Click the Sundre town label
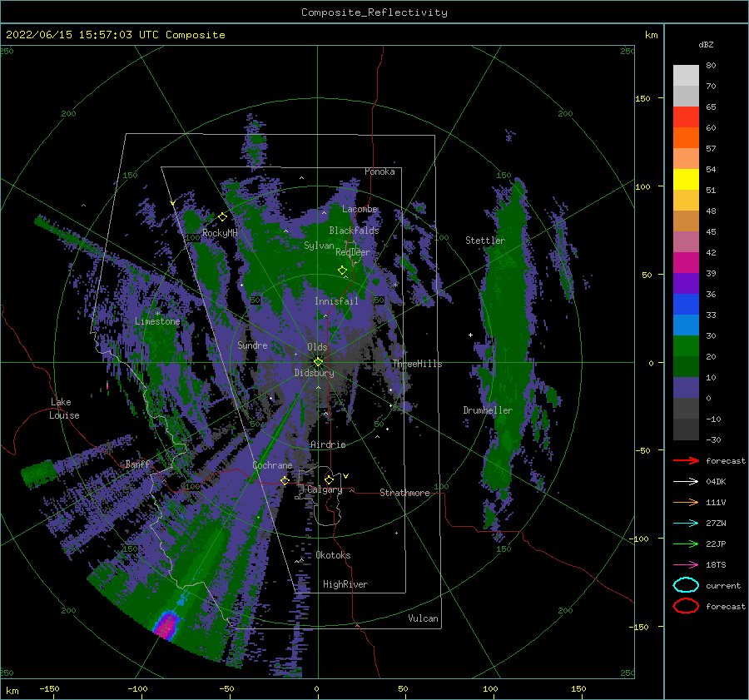749x700 pixels. [252, 345]
